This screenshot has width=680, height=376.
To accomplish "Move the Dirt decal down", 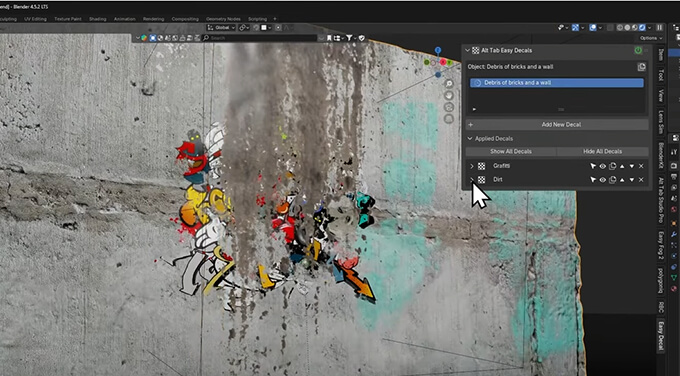I will click(x=632, y=180).
